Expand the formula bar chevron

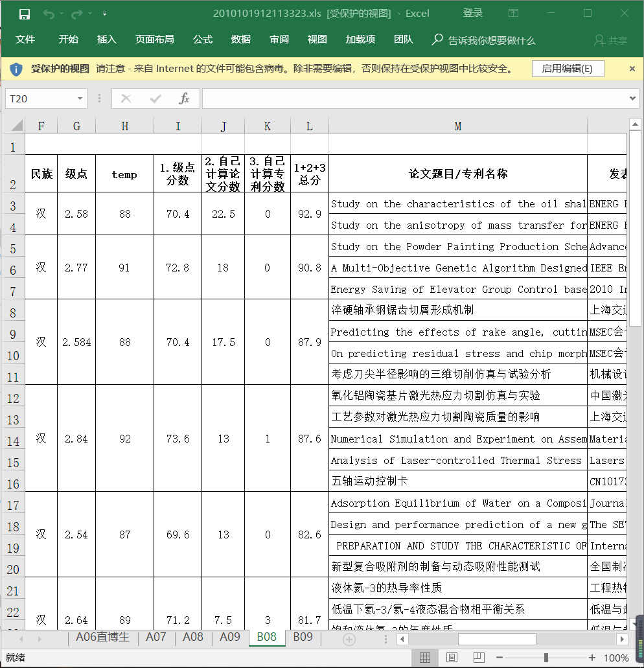click(632, 99)
